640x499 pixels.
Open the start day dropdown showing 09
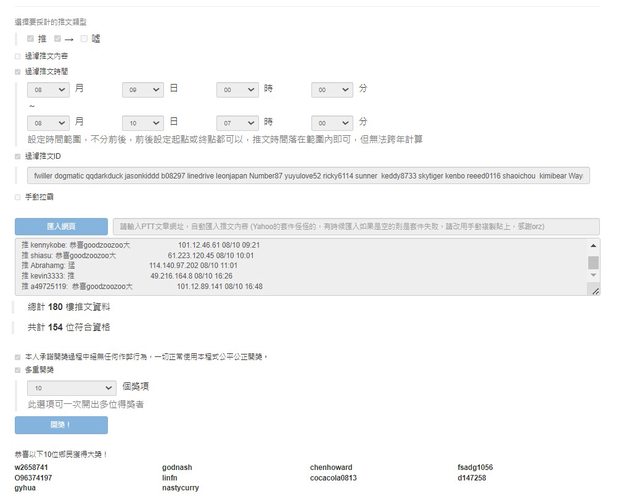(143, 89)
